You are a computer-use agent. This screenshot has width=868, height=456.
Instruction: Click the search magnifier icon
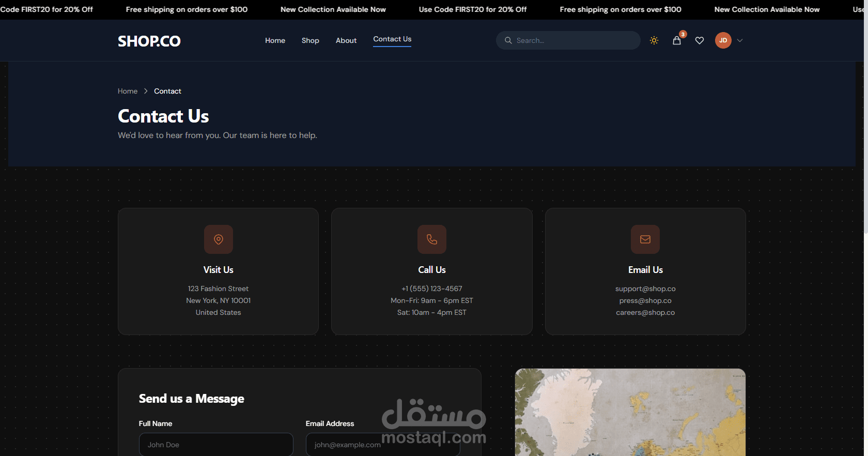508,40
